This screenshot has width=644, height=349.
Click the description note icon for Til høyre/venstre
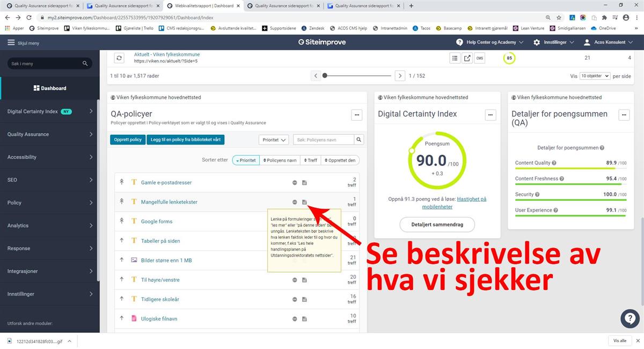click(305, 280)
